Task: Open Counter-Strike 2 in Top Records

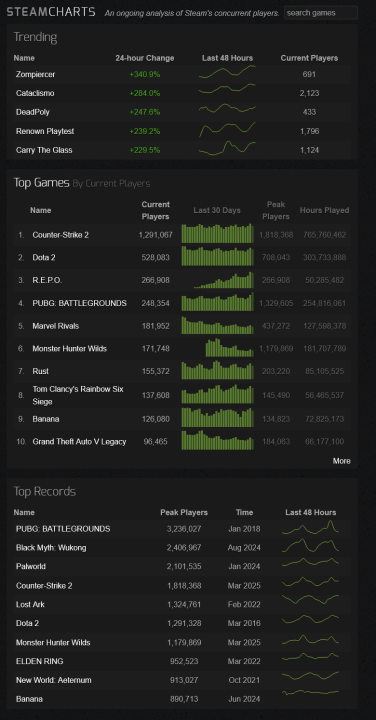Action: tap(44, 586)
